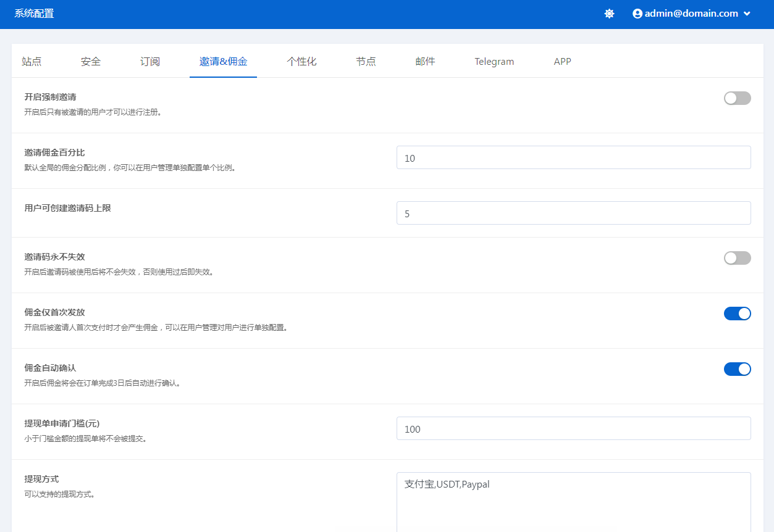The width and height of the screenshot is (774, 532).
Task: Click description starting 默认全局的佣金分配比例
Action: pos(130,168)
